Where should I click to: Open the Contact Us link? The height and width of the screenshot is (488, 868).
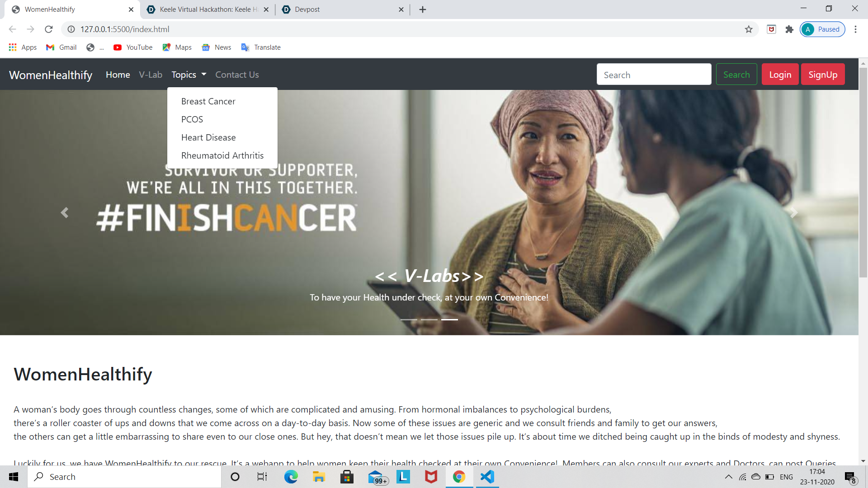pyautogui.click(x=237, y=75)
